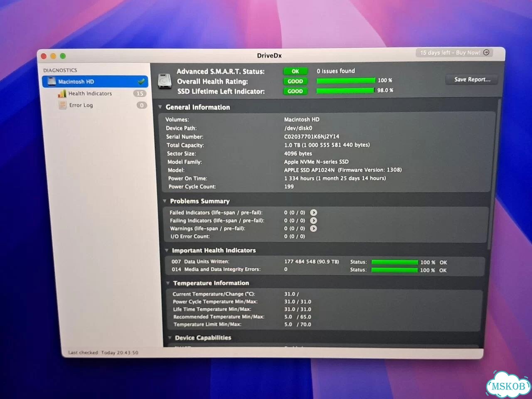532x399 pixels.
Task: Collapse the General Information section
Action: point(160,107)
